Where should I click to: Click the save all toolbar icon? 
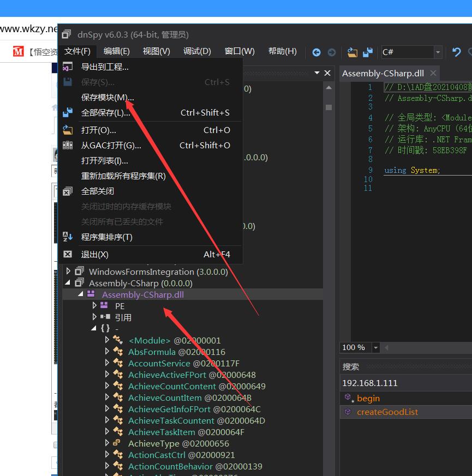[x=368, y=52]
